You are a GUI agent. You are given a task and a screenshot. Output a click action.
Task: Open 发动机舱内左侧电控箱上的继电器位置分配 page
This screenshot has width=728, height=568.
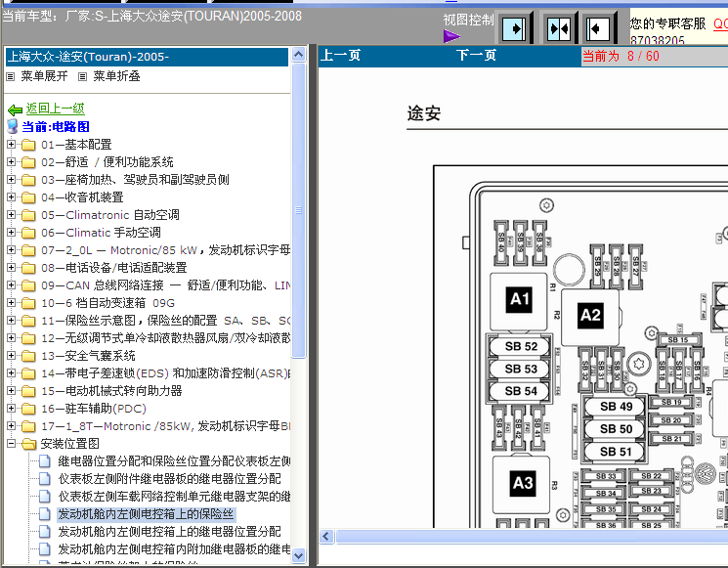click(x=169, y=531)
